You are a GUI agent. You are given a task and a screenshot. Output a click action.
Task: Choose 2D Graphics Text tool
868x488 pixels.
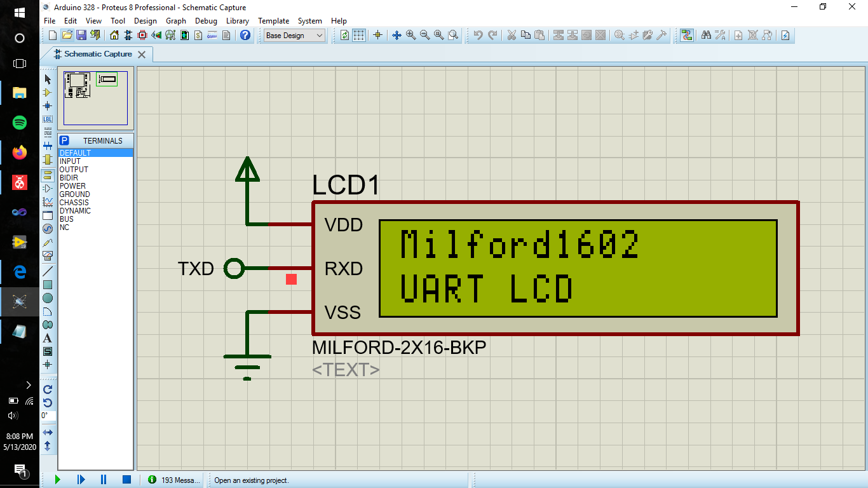pos(48,338)
